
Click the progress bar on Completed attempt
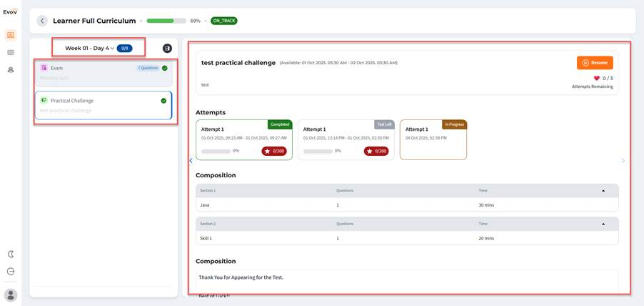[216, 152]
